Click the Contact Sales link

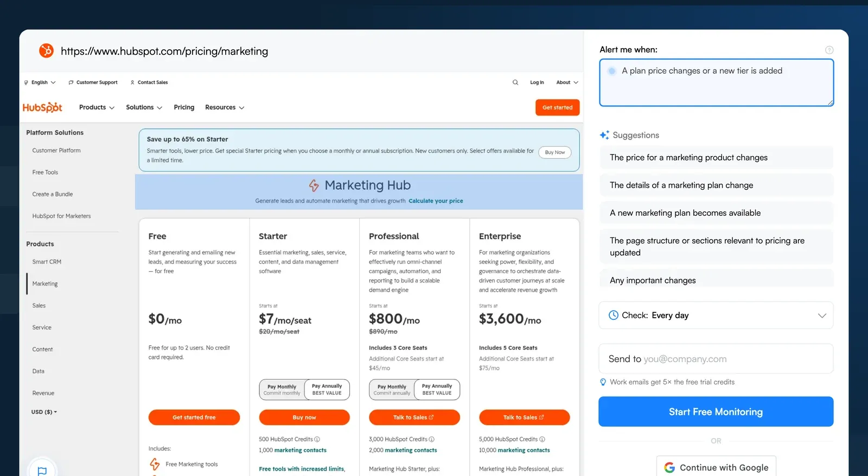[x=152, y=82]
